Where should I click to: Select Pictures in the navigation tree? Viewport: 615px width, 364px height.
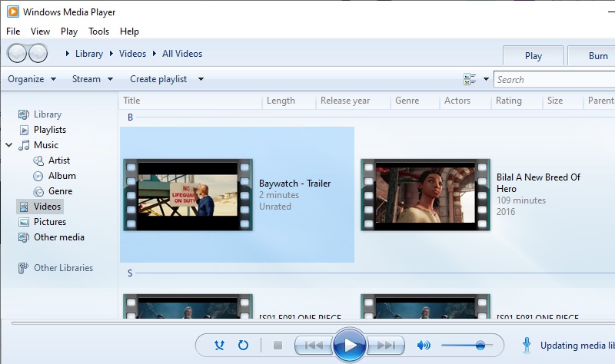(50, 222)
